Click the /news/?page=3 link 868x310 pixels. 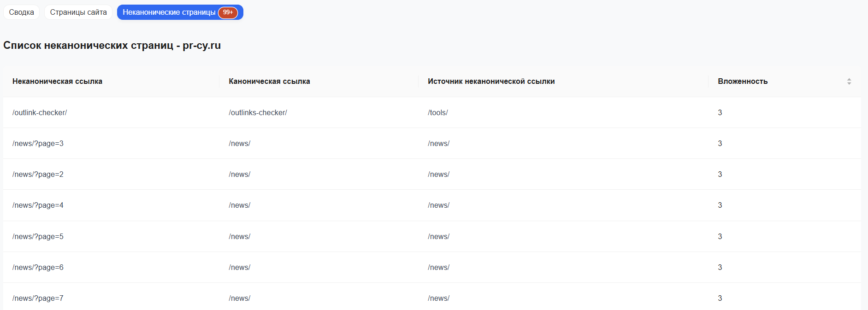click(x=38, y=144)
